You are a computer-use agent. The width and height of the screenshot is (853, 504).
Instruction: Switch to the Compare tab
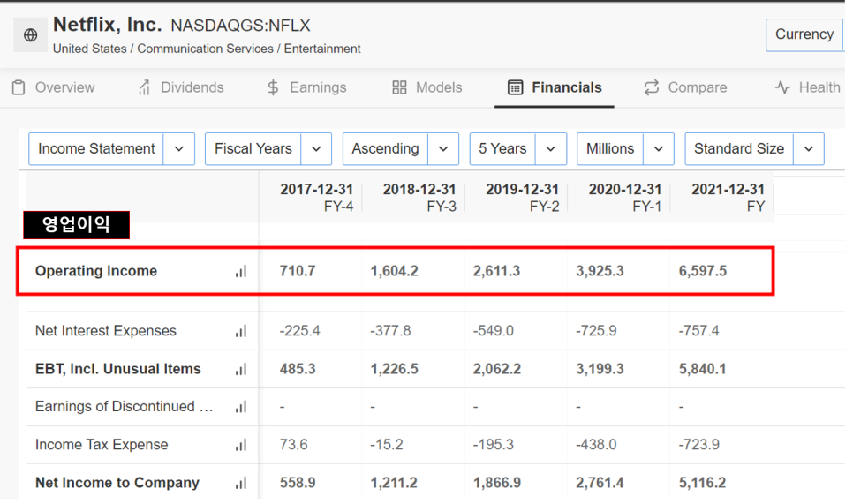click(685, 87)
